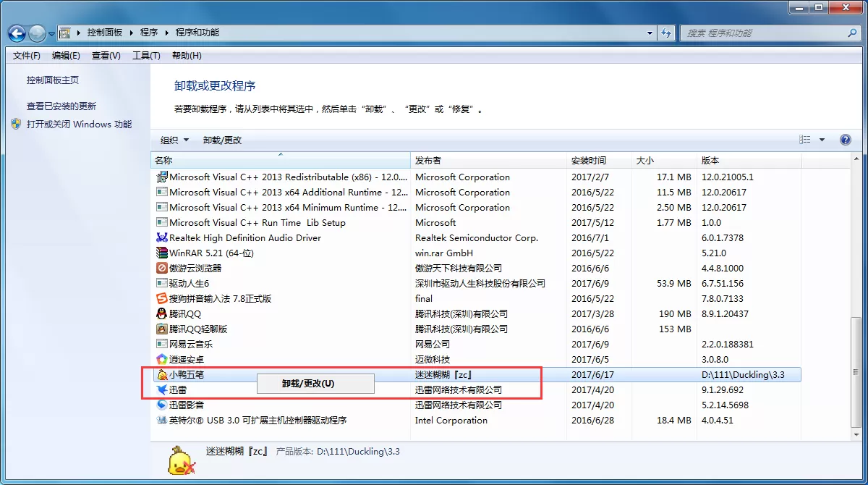Viewport: 868px width, 485px height.
Task: Click the refresh button beside the address bar
Action: click(666, 33)
